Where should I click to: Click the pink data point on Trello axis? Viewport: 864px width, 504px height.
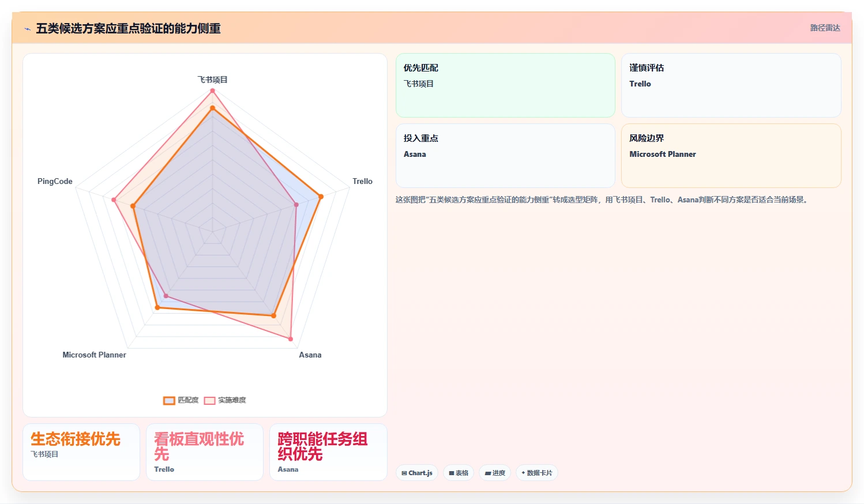(296, 204)
